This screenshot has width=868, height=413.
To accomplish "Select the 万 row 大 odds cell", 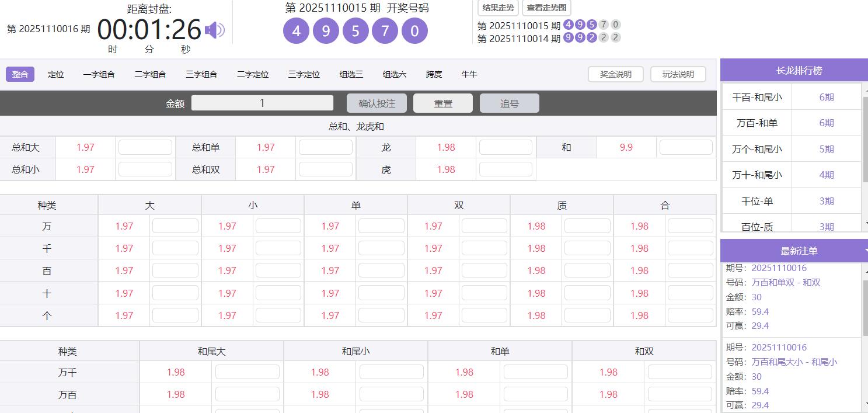I will click(123, 226).
